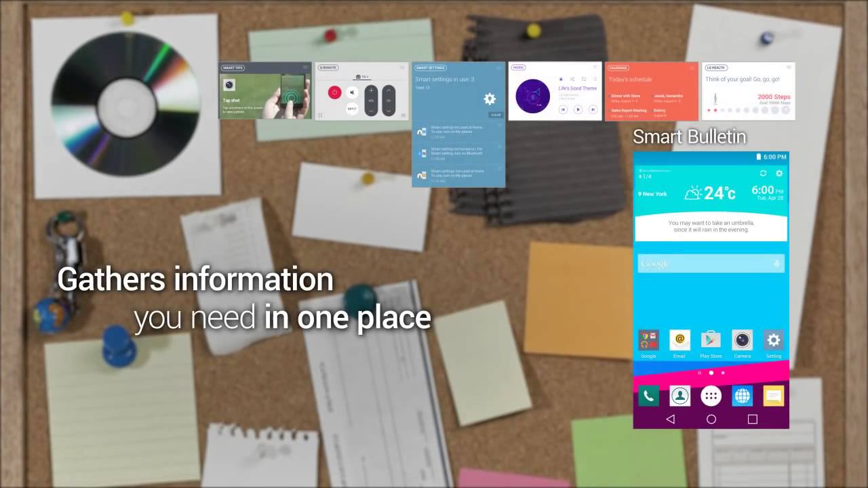Tap the Bluetooth Smart setting notification row
The image size is (868, 488).
pyautogui.click(x=458, y=153)
